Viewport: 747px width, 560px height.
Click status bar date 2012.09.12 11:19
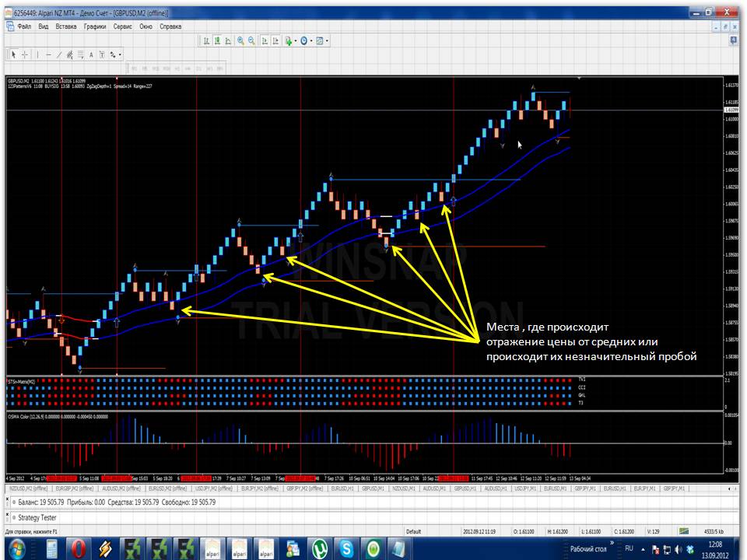(479, 531)
